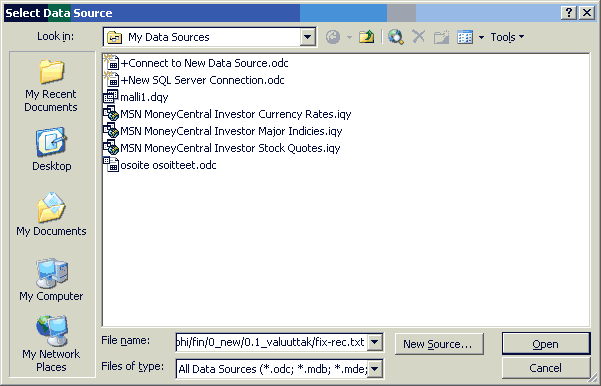Click the Help question mark button
601x386 pixels.
(x=569, y=13)
